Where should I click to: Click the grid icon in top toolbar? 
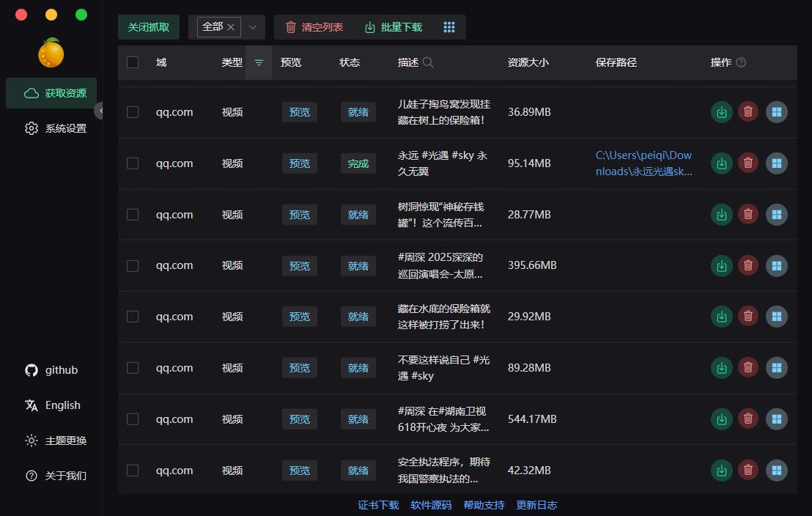click(x=449, y=27)
